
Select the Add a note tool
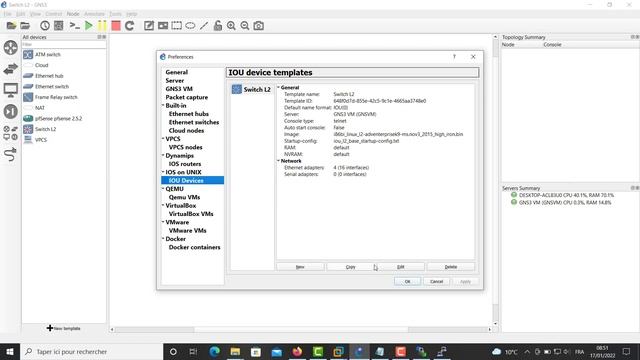149,26
